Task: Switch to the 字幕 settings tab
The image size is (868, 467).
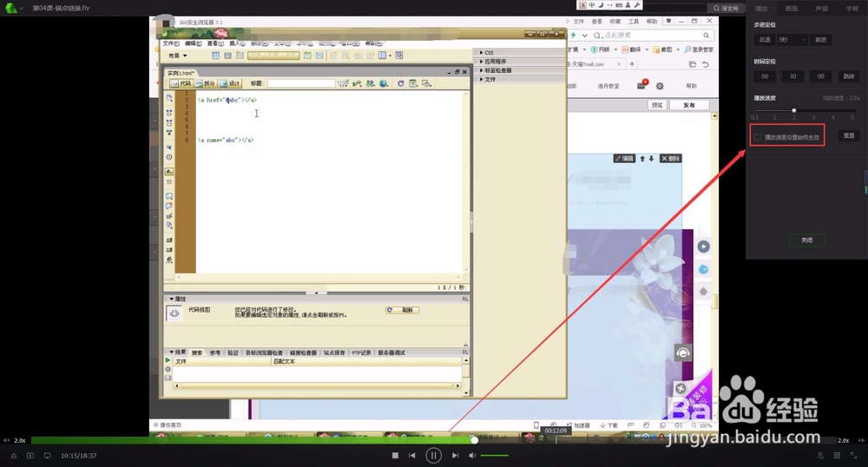Action: point(852,9)
